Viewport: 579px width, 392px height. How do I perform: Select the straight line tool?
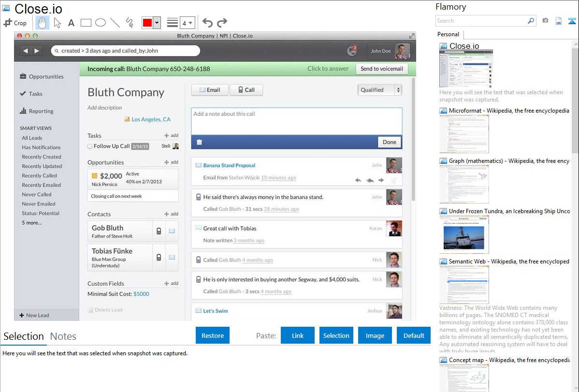point(115,23)
